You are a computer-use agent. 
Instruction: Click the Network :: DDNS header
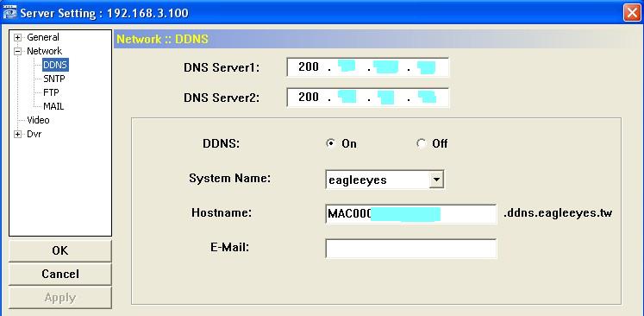[x=163, y=39]
